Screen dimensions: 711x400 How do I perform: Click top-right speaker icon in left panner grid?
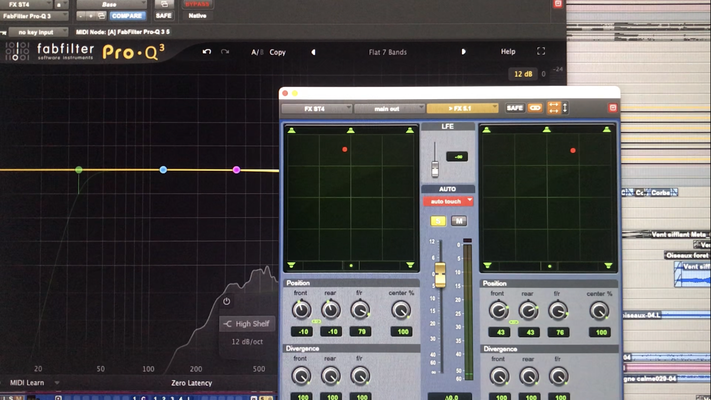(x=409, y=131)
